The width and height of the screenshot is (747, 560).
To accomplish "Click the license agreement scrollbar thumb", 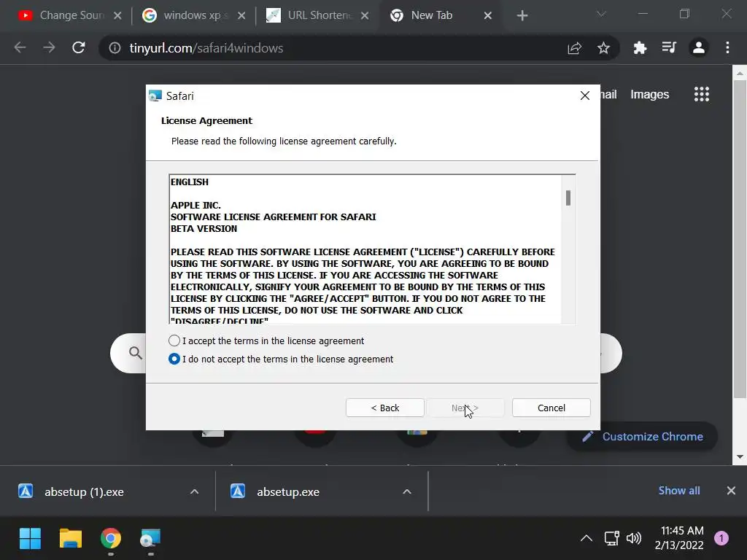I will (568, 198).
